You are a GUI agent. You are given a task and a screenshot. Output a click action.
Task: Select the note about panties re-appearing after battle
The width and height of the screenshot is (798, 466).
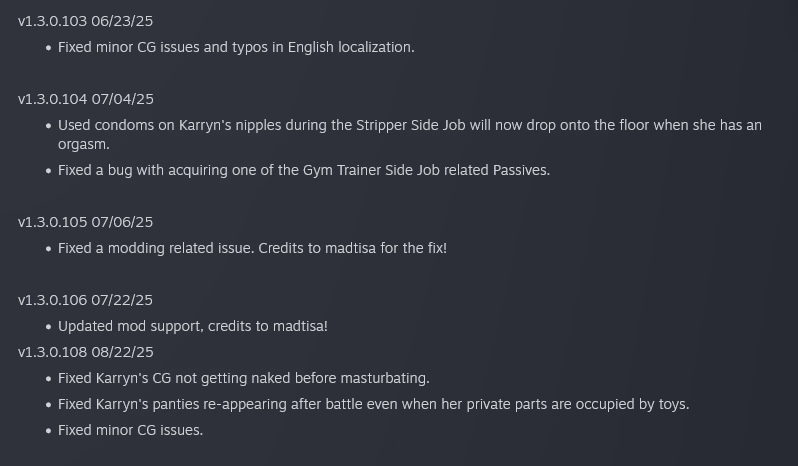[x=373, y=404]
